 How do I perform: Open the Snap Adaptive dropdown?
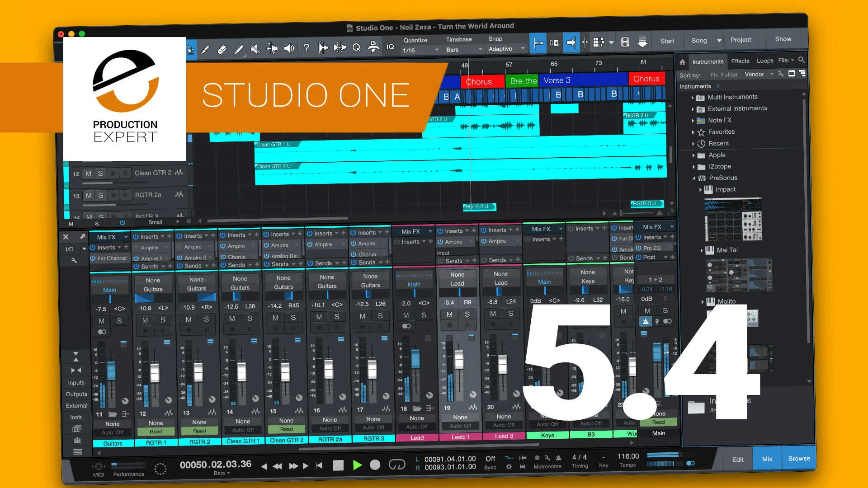tap(506, 49)
